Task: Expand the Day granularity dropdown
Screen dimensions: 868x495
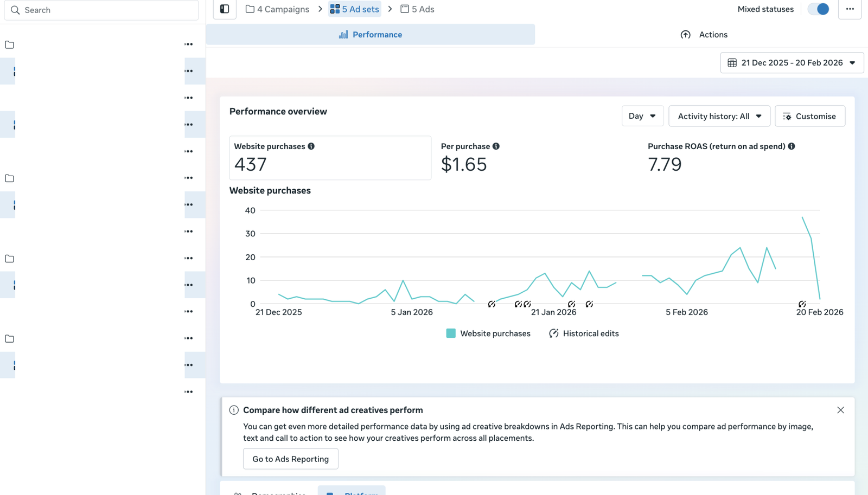Action: coord(642,116)
